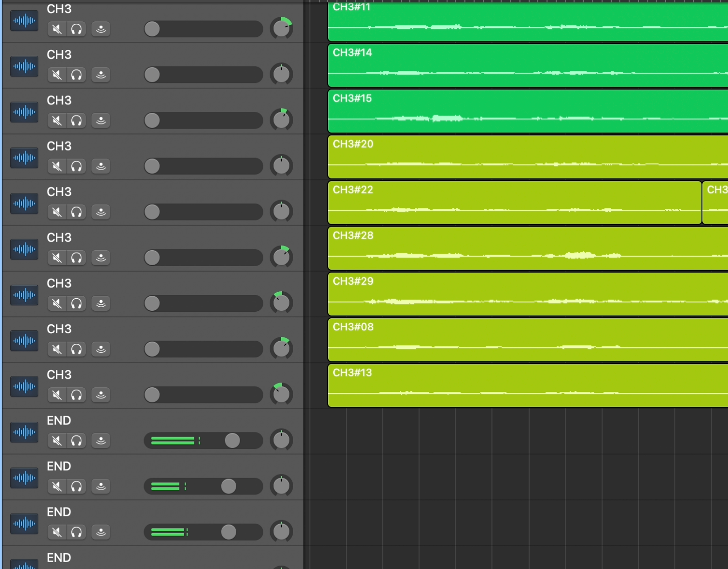Select the green audio region CH3#14
Image resolution: width=728 pixels, height=569 pixels.
[528, 66]
